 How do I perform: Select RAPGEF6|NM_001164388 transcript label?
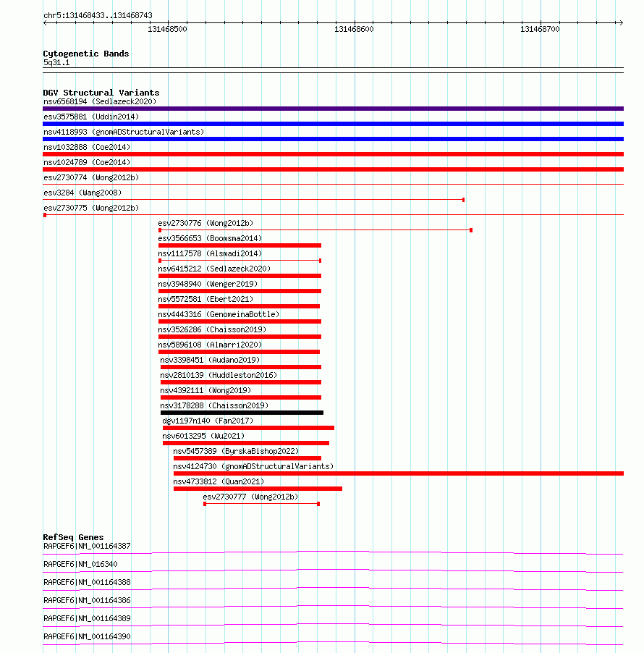87,582
